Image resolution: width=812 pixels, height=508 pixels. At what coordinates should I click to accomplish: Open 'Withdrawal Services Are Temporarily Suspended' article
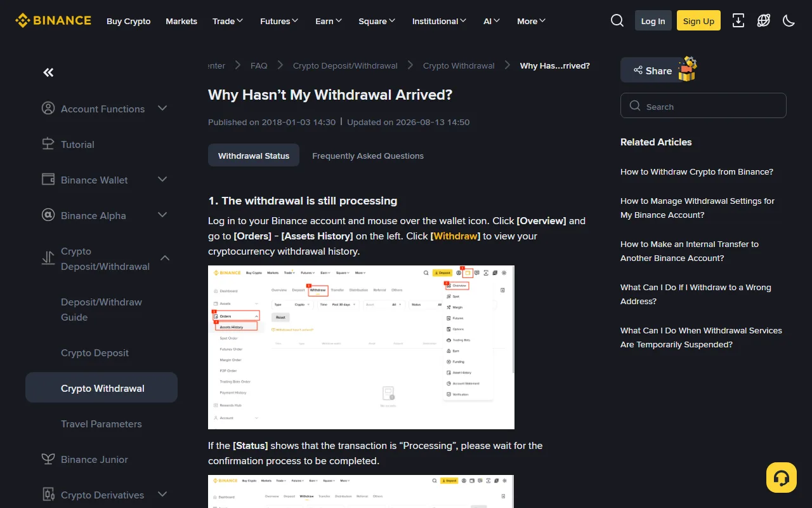pyautogui.click(x=701, y=337)
